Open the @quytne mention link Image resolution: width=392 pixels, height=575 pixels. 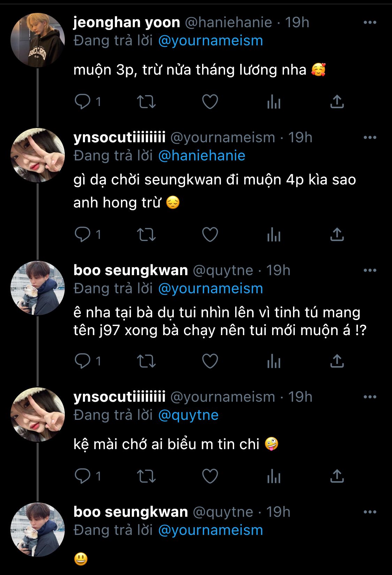[x=188, y=415]
